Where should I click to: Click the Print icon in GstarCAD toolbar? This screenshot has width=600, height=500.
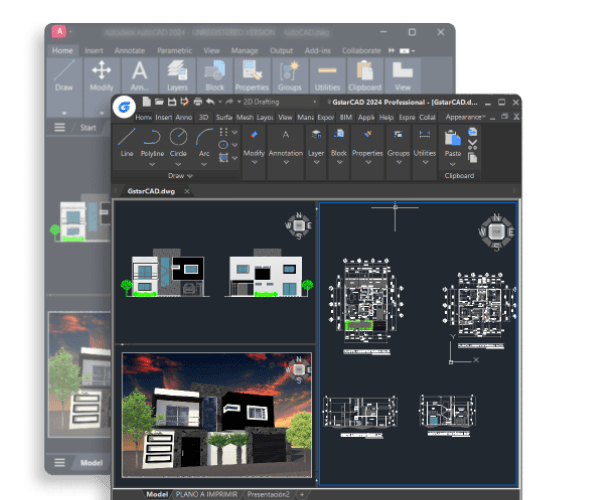tap(197, 102)
